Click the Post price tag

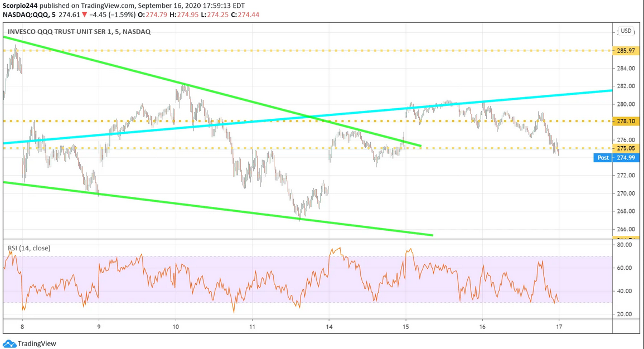(603, 158)
